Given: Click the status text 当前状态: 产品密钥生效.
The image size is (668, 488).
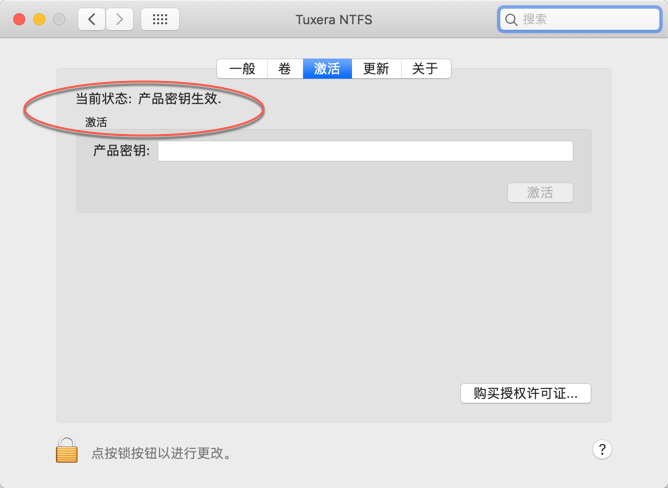Looking at the screenshot, I should (149, 99).
